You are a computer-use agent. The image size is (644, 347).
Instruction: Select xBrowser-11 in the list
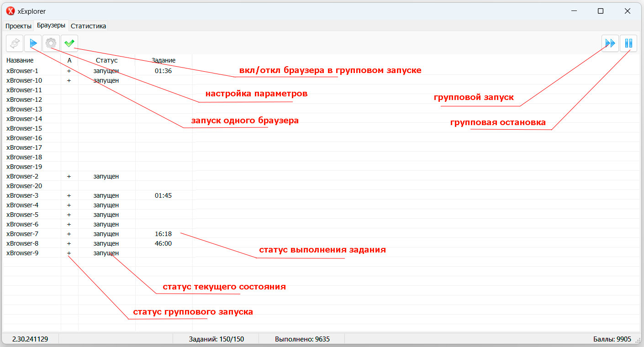point(98,90)
